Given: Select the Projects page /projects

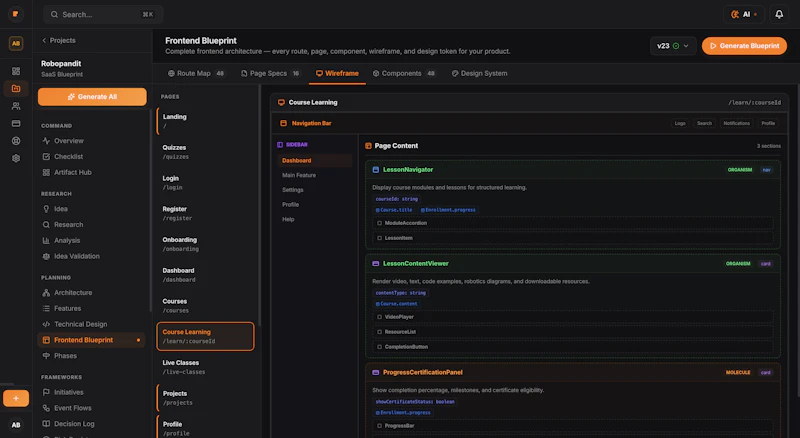Looking at the screenshot, I should [x=205, y=398].
